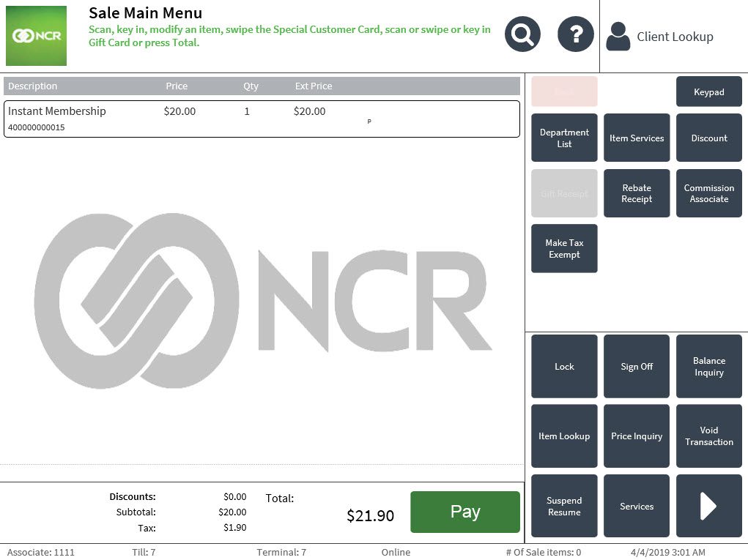Screen dimensions: 748x560
Task: Open help with the question mark icon
Action: pos(576,34)
